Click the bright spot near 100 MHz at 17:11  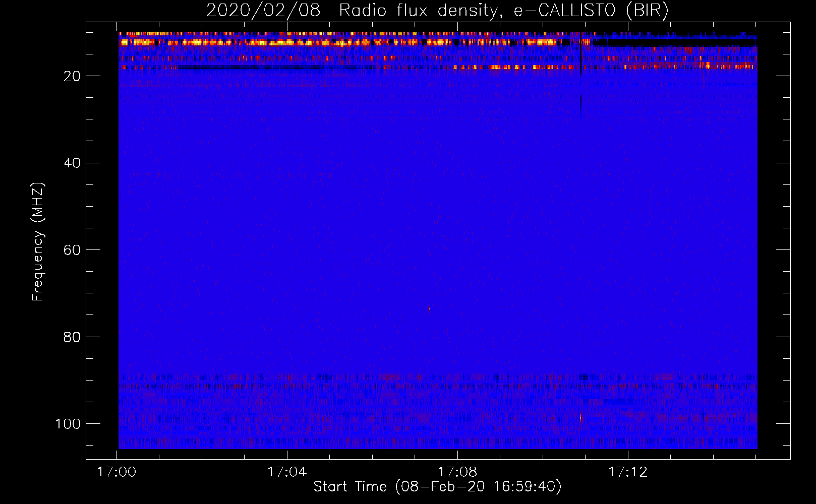(x=580, y=417)
